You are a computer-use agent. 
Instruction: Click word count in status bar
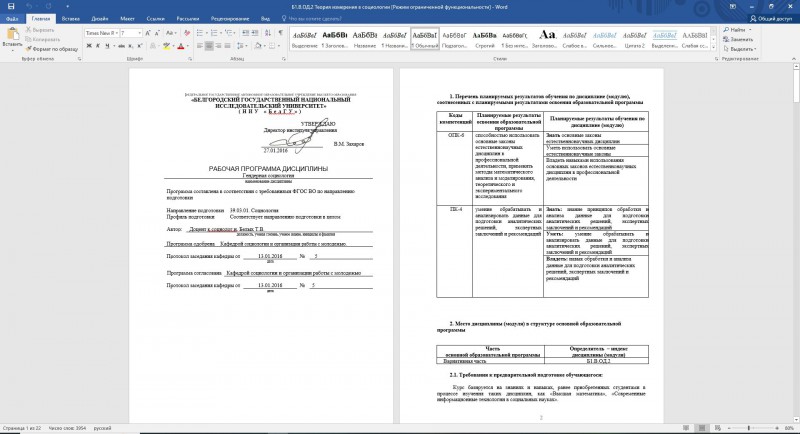67,428
